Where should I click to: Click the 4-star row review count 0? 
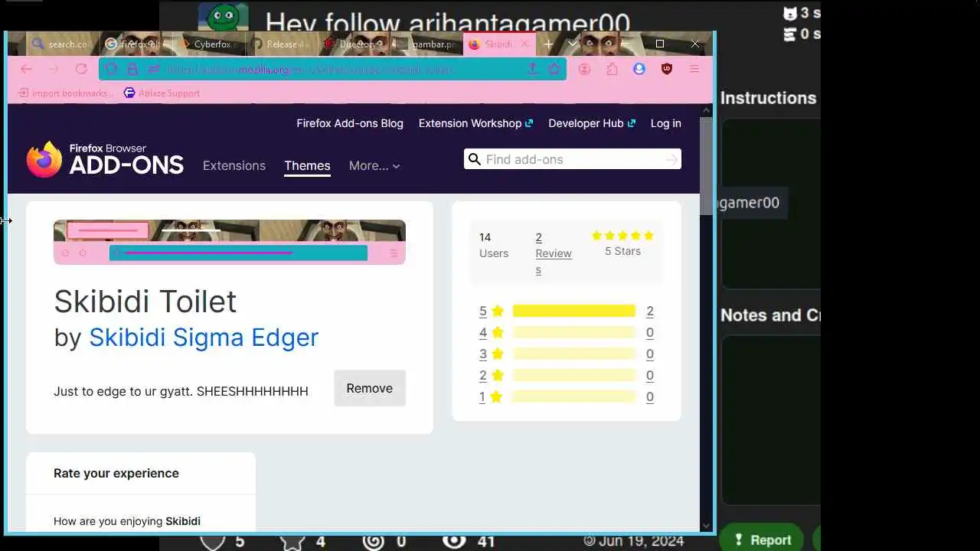pyautogui.click(x=650, y=333)
